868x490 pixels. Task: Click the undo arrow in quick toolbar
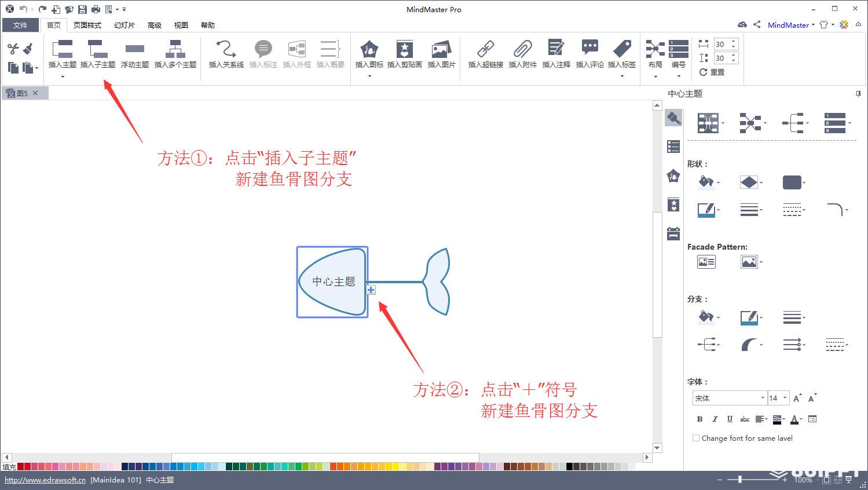click(x=23, y=9)
